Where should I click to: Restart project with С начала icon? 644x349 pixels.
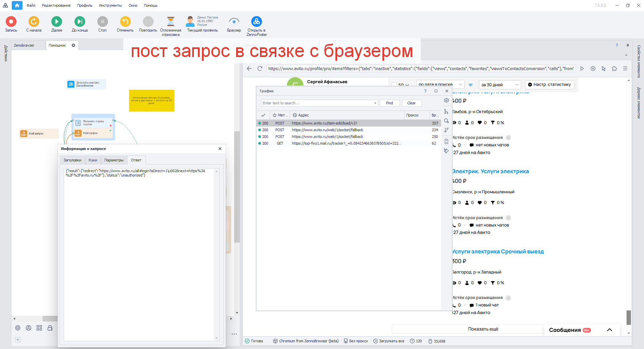tap(34, 21)
